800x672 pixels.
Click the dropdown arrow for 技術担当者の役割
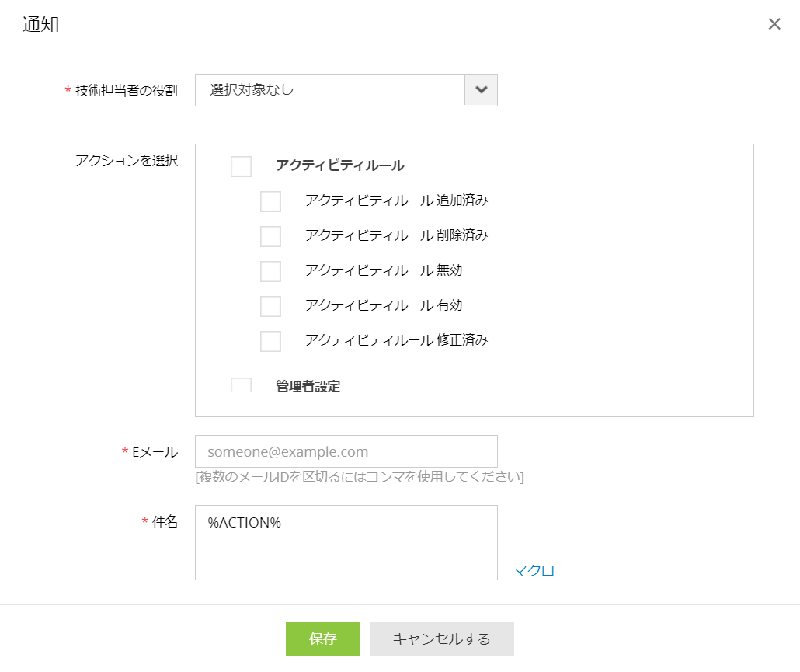481,90
